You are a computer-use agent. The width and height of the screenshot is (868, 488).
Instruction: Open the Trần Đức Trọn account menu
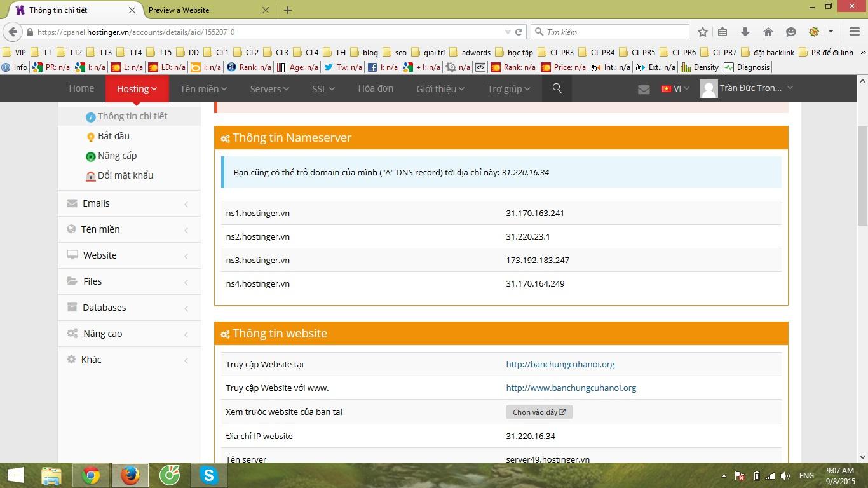tap(747, 88)
